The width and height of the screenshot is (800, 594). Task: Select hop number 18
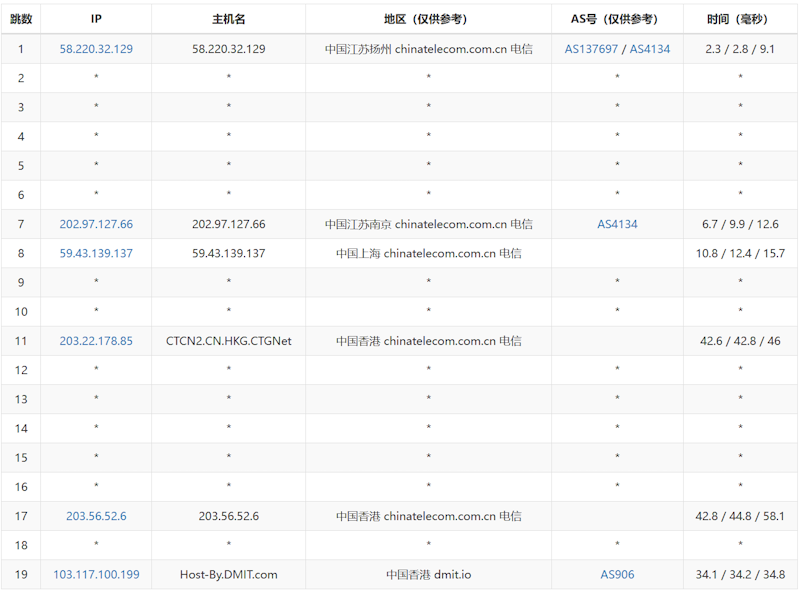click(21, 545)
